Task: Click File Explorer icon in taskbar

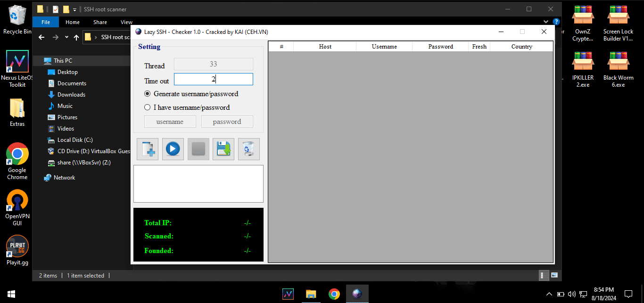Action: (311, 294)
